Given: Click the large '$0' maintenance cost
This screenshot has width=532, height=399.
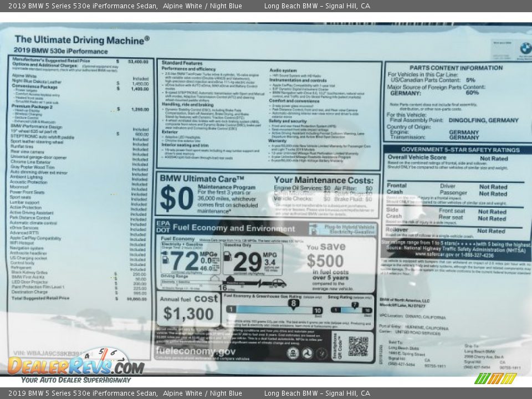Looking at the screenshot, I should tap(176, 198).
